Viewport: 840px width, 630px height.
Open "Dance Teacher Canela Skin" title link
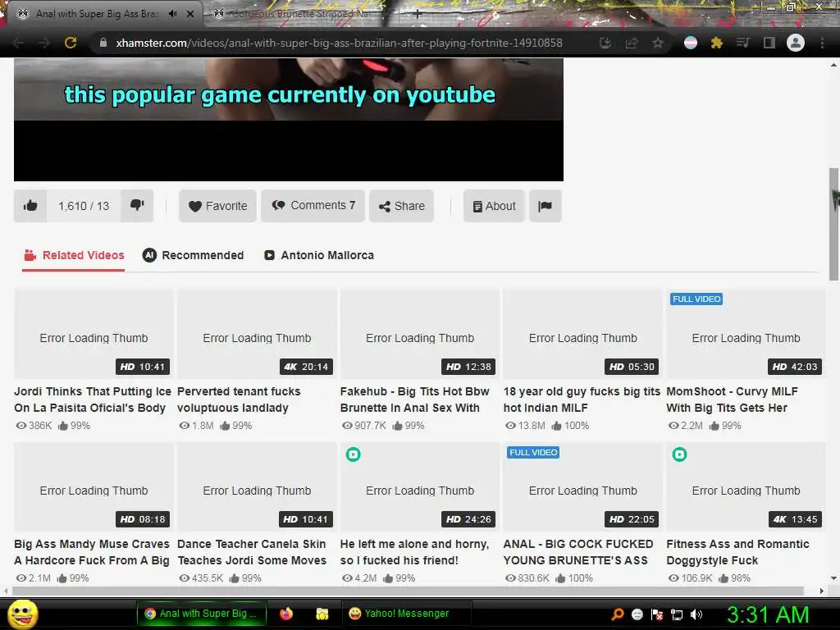click(252, 552)
